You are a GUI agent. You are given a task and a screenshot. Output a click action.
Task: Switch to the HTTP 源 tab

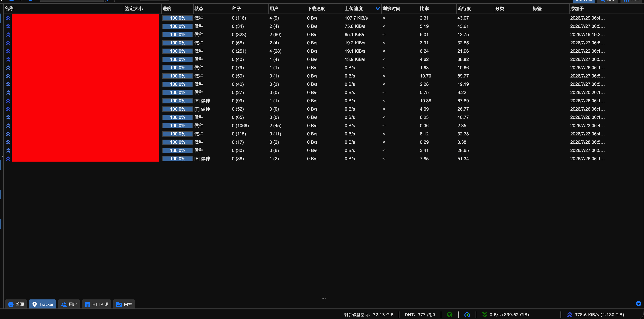click(96, 304)
